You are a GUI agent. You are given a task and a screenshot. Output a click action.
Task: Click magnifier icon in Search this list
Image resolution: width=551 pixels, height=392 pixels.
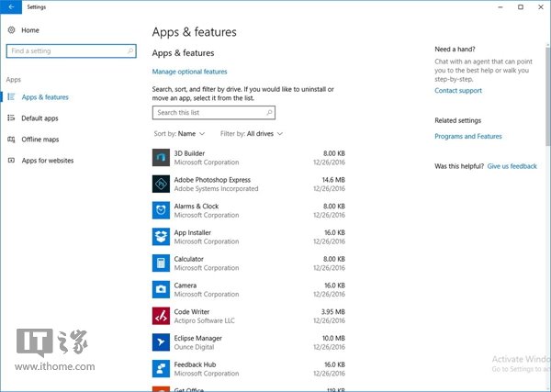(269, 113)
